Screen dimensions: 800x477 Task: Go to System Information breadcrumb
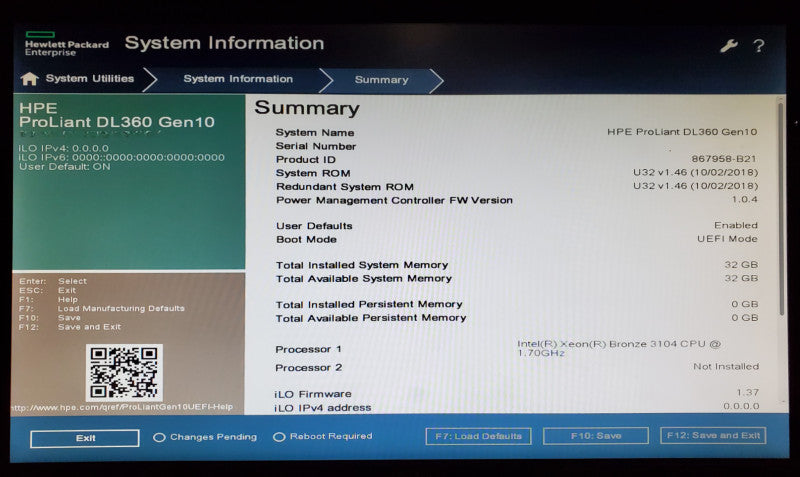pos(238,79)
